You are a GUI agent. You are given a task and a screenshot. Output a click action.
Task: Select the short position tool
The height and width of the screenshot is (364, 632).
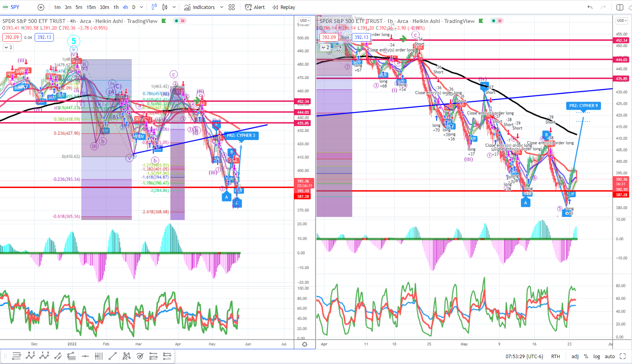click(x=167, y=356)
